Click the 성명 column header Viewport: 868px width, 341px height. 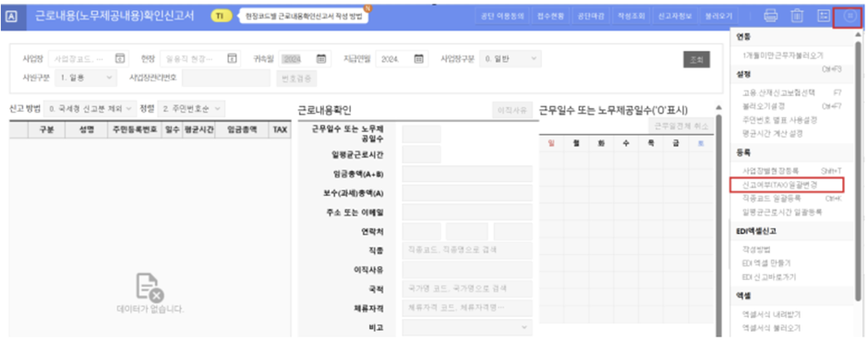(x=86, y=129)
